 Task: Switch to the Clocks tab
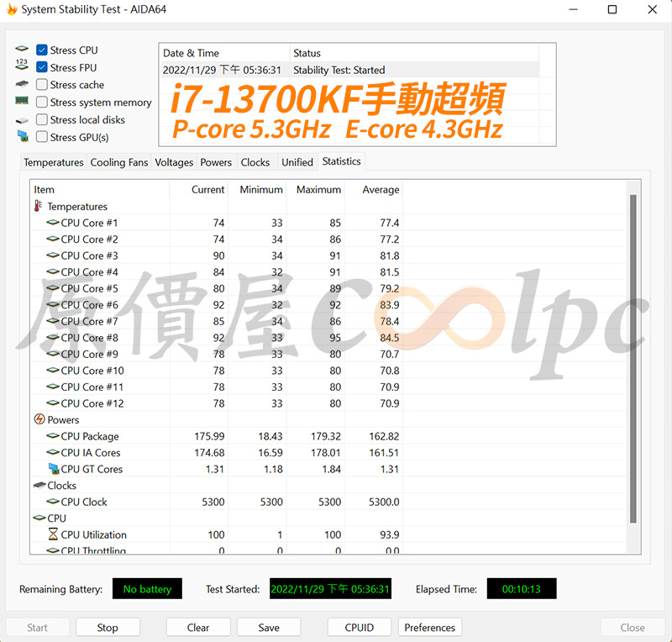255,162
